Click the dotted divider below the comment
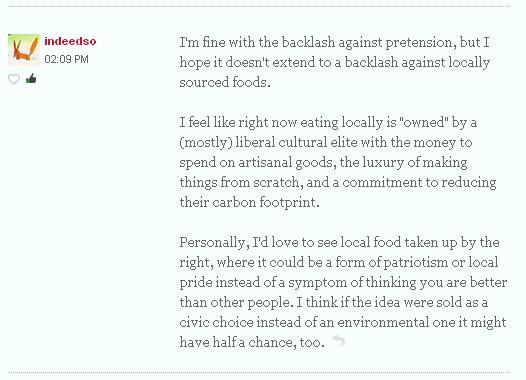The width and height of the screenshot is (526, 380). tap(259, 372)
